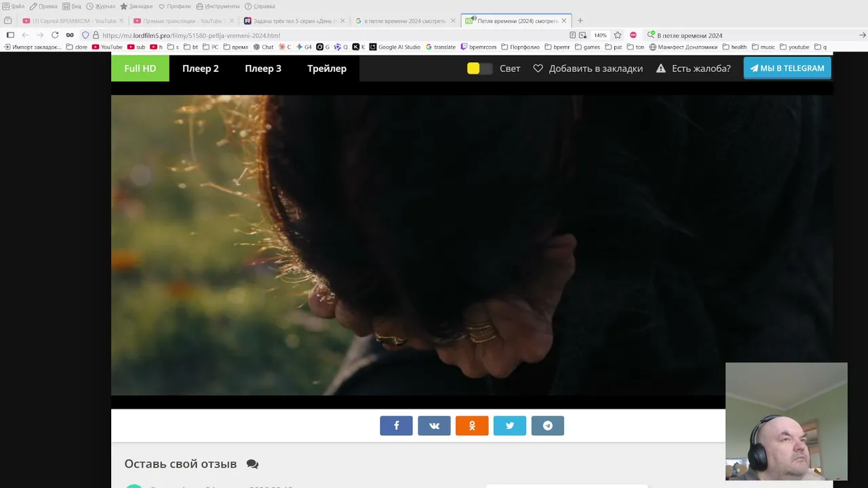Viewport: 868px width, 488px height.
Task: Bookmark this page with star icon
Action: click(x=618, y=35)
